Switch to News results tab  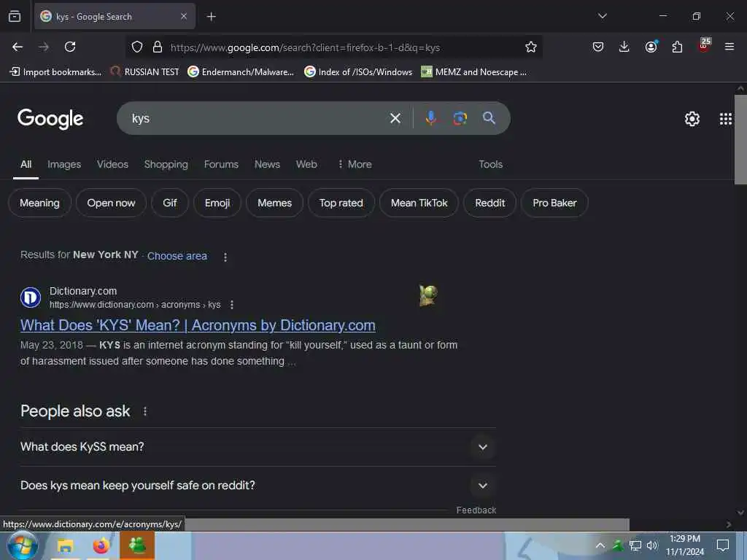click(x=267, y=164)
